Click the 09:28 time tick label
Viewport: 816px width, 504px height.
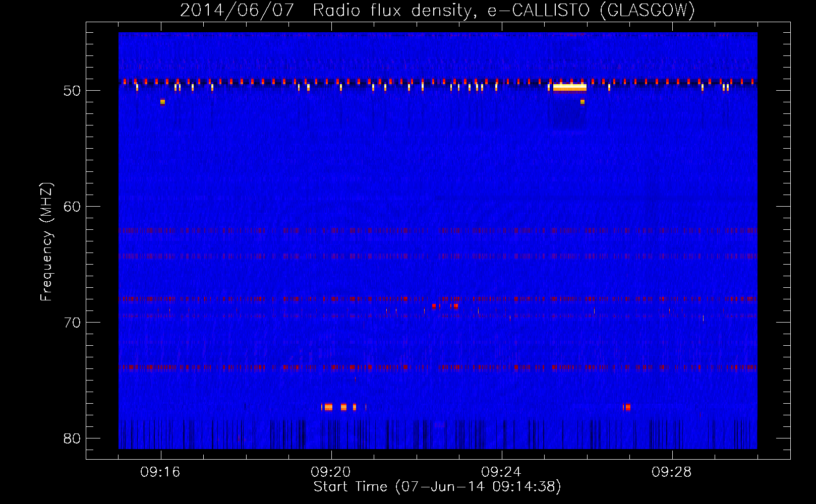[x=672, y=472]
